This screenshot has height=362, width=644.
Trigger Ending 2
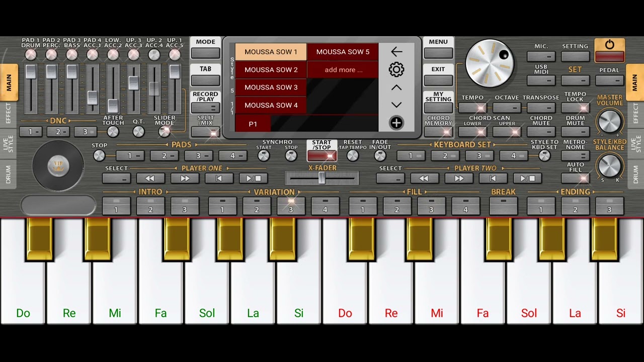(x=575, y=206)
